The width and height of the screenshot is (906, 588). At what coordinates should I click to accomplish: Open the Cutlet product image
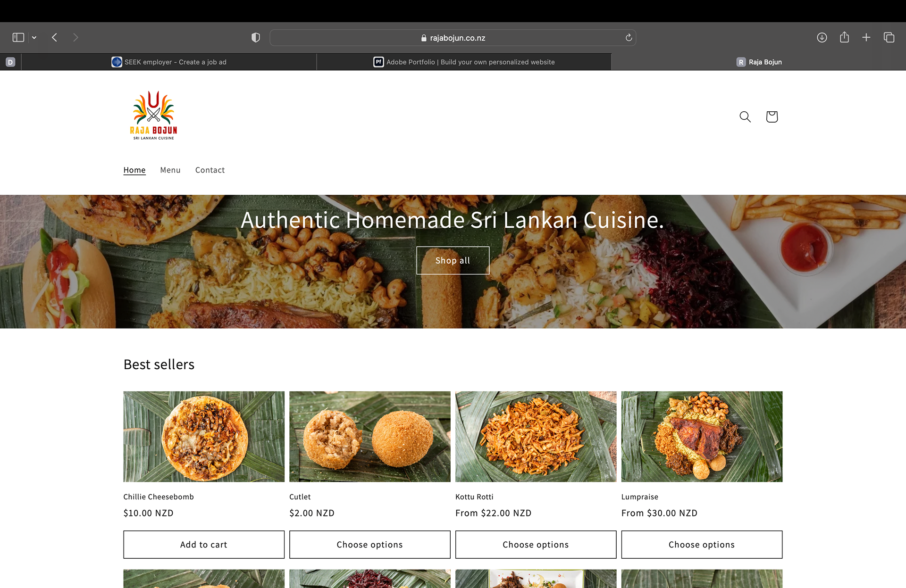click(370, 436)
